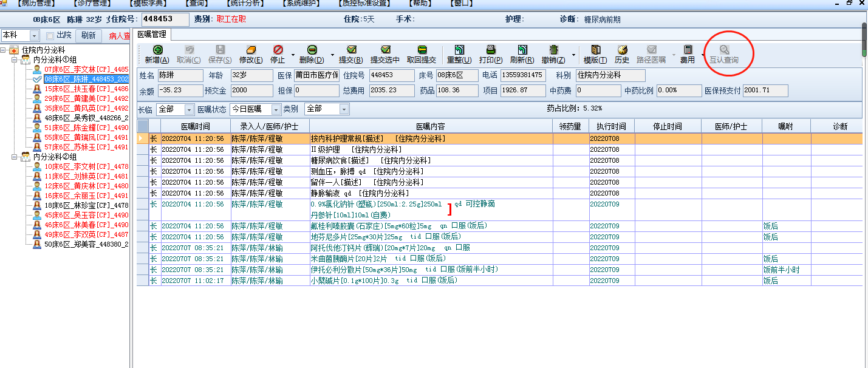Click the 停止 stop order icon
The image size is (868, 368).
click(278, 49)
